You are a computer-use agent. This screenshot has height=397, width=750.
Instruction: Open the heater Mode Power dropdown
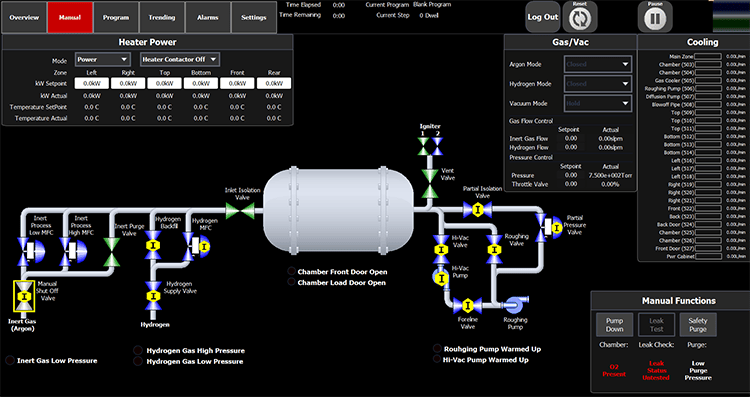(x=103, y=59)
